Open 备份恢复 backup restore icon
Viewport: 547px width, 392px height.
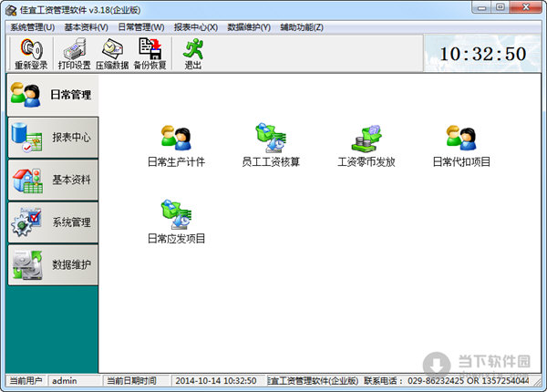click(x=150, y=54)
